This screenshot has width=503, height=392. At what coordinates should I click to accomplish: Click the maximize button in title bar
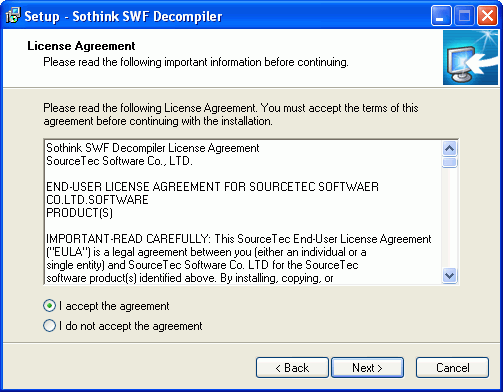tap(464, 15)
